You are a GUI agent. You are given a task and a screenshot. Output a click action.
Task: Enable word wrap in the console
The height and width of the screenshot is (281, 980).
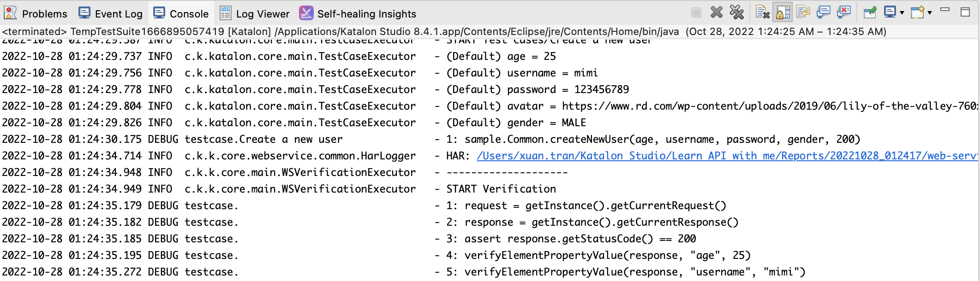coord(803,12)
